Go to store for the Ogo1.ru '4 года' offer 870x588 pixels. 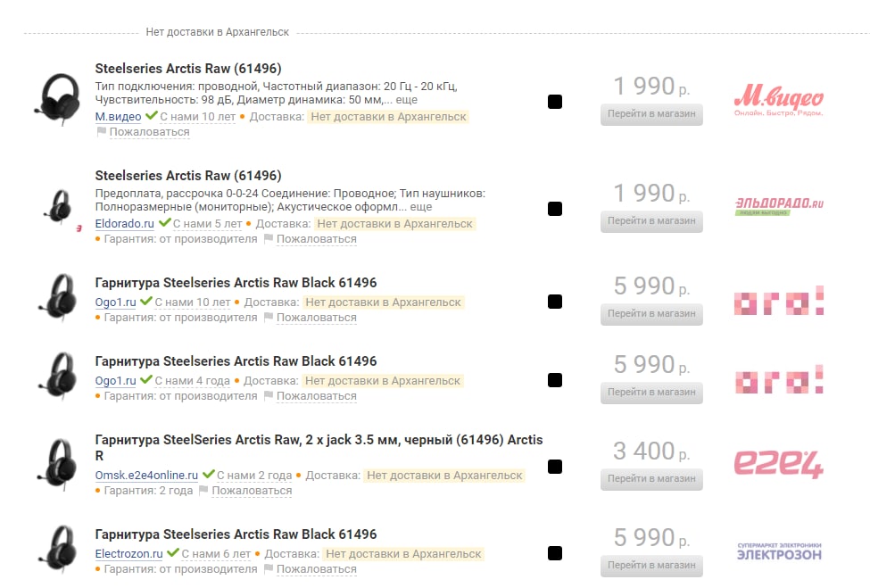coord(651,393)
